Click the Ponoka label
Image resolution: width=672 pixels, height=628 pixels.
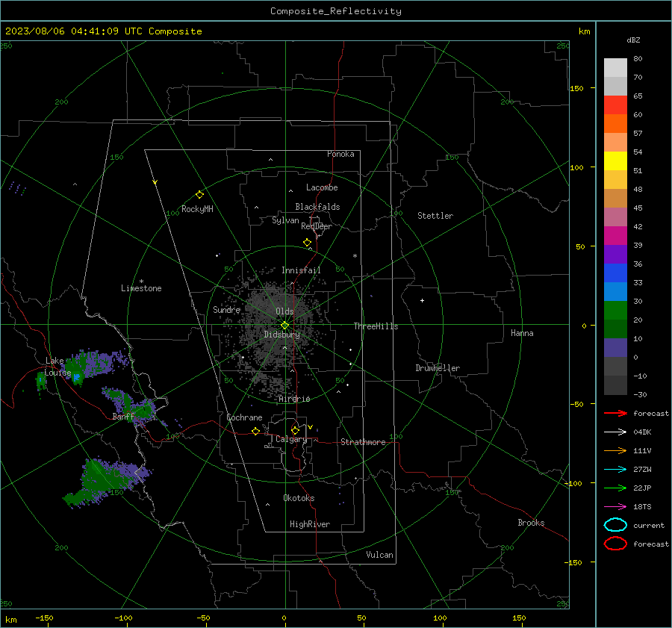tap(340, 154)
